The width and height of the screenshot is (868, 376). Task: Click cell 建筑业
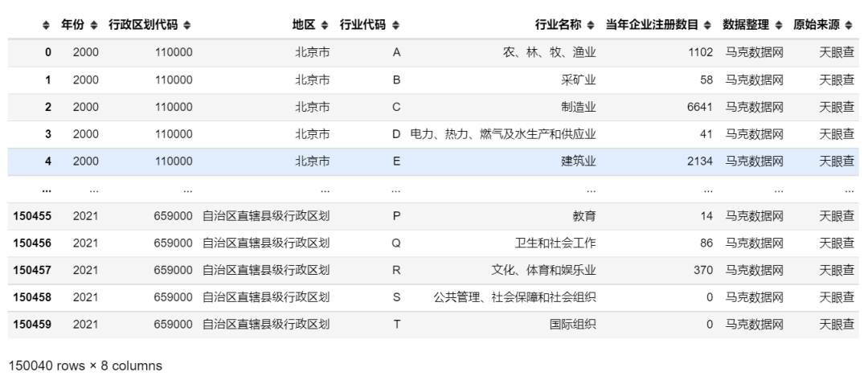(x=579, y=161)
